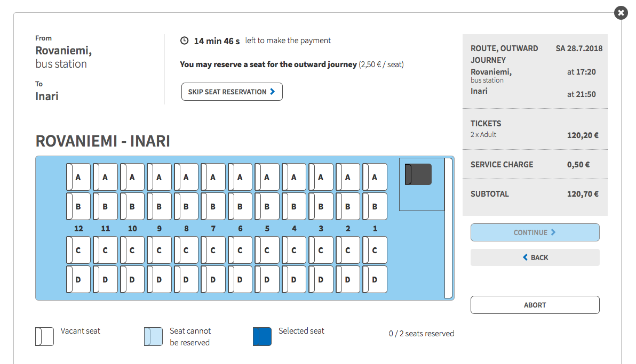Choose seat C in row 1
Viewport: 636px width, 364px height.
(375, 250)
